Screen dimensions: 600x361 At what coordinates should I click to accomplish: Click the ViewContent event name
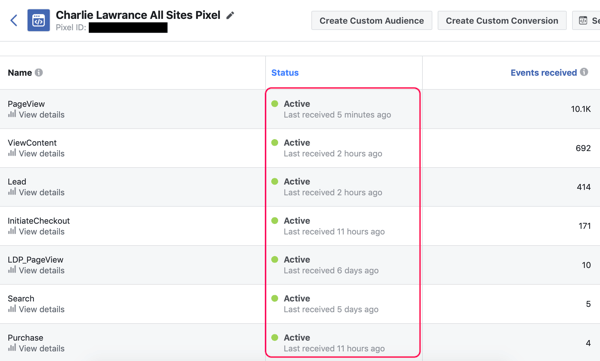pos(32,143)
